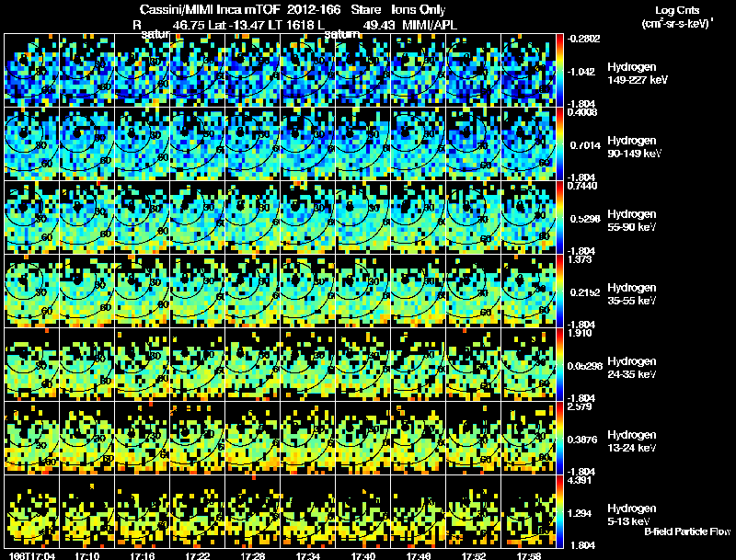
Task: Click the '17:34' time axis label
Action: (x=308, y=556)
